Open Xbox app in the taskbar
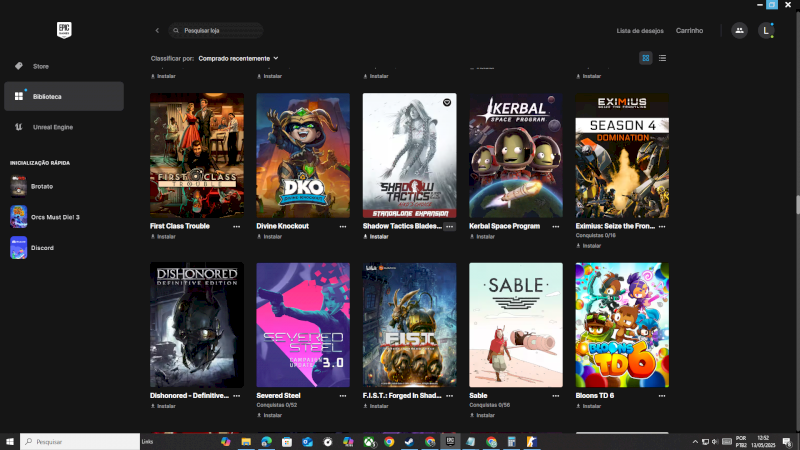The image size is (800, 450). pyautogui.click(x=369, y=441)
